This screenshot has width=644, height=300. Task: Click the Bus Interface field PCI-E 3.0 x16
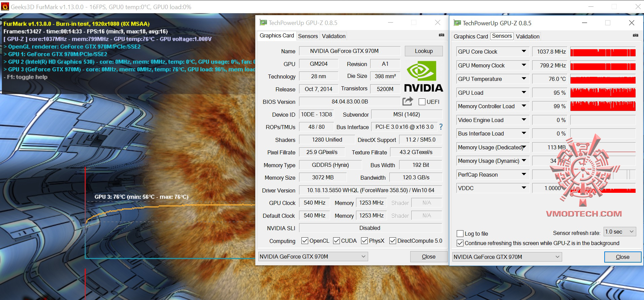pyautogui.click(x=404, y=127)
